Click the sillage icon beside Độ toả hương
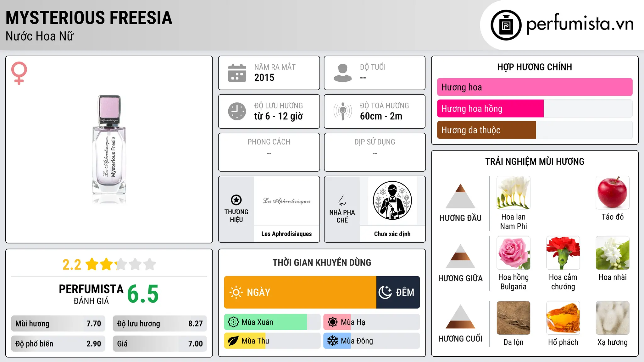Image resolution: width=644 pixels, height=362 pixels. coord(343,111)
